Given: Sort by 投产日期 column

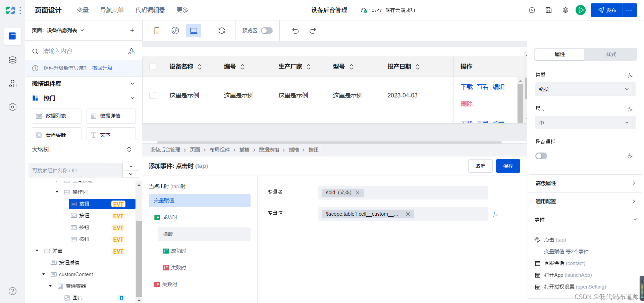Looking at the screenshot, I should (x=418, y=67).
